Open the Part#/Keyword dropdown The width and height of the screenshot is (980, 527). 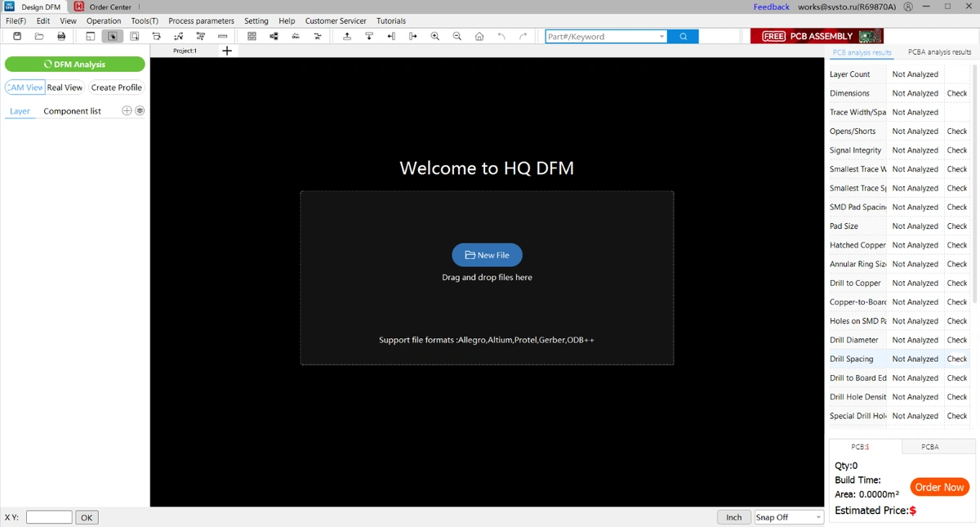[x=662, y=36]
